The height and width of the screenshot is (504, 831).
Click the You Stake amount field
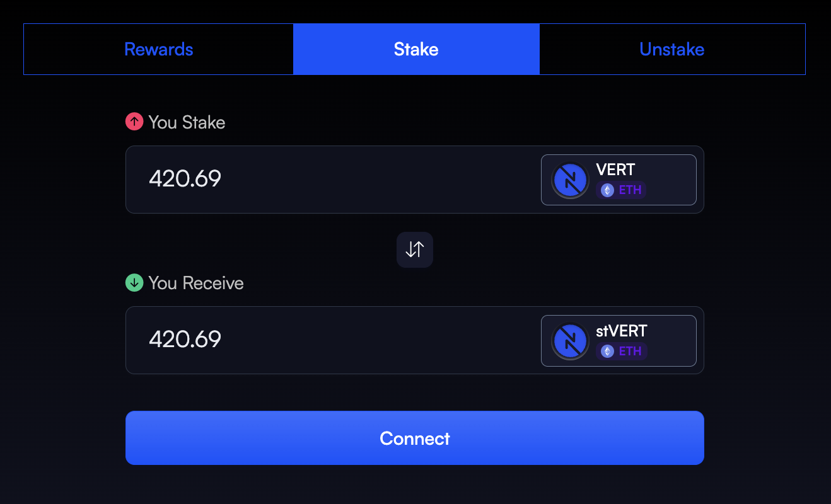pyautogui.click(x=328, y=180)
